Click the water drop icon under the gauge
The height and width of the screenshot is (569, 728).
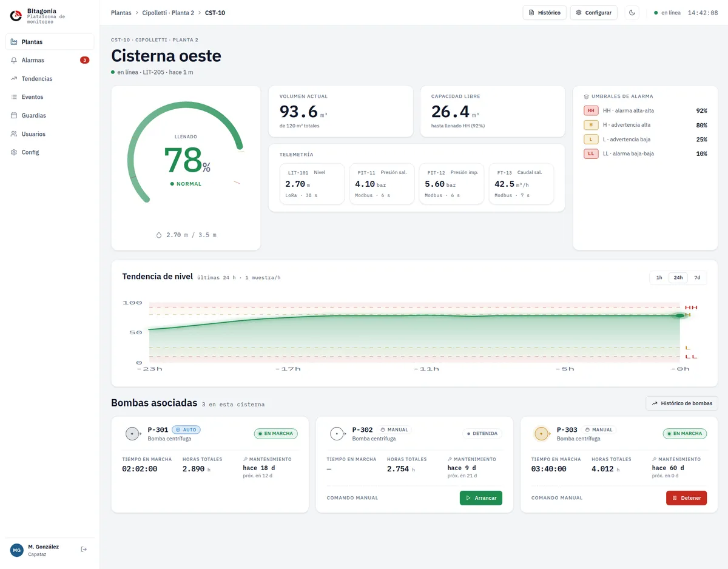159,235
